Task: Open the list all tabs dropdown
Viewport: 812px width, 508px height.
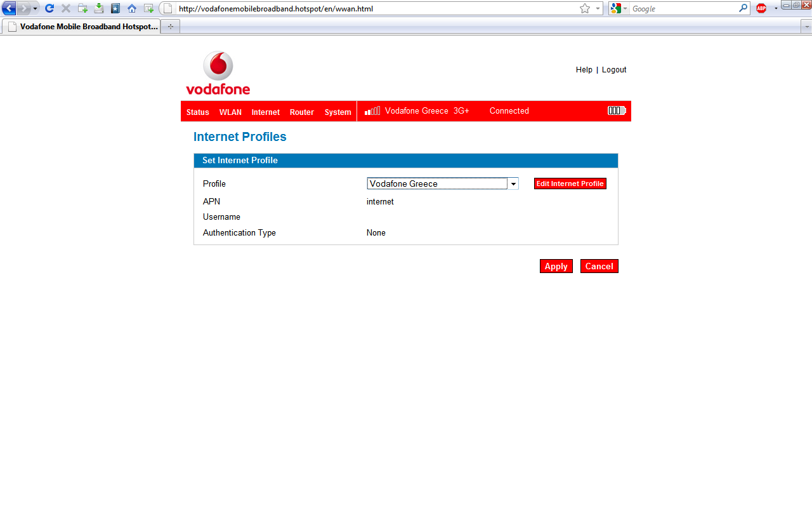Action: click(806, 27)
